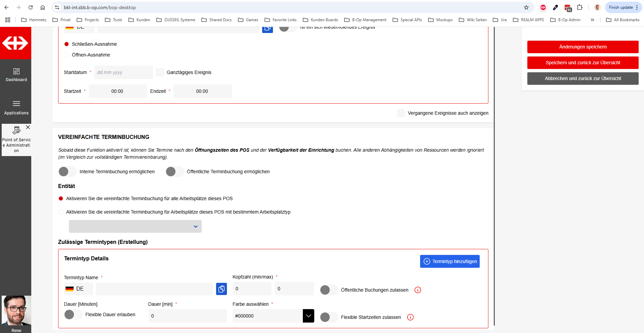Image resolution: width=644 pixels, height=333 pixels.
Task: Click the Endzeit time field
Action: (203, 91)
